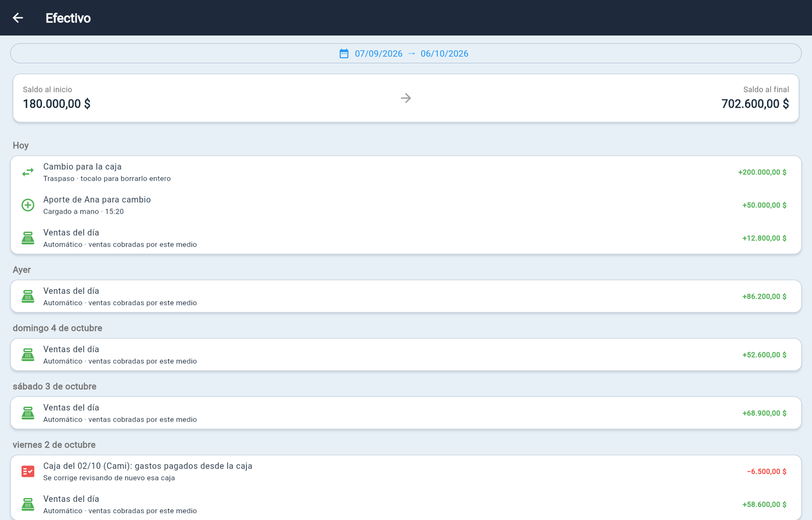Click the end date 06/10/2026
Viewport: 812px width, 520px height.
444,54
